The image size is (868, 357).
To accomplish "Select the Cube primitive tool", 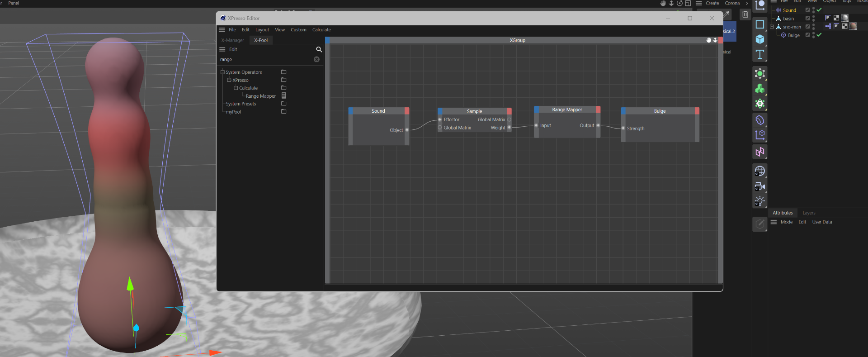I will (x=760, y=39).
